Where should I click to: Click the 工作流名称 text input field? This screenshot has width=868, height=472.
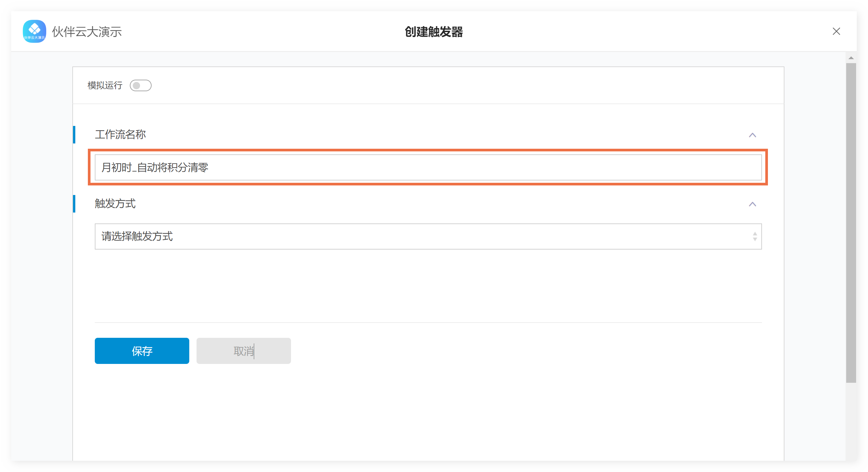(x=428, y=167)
